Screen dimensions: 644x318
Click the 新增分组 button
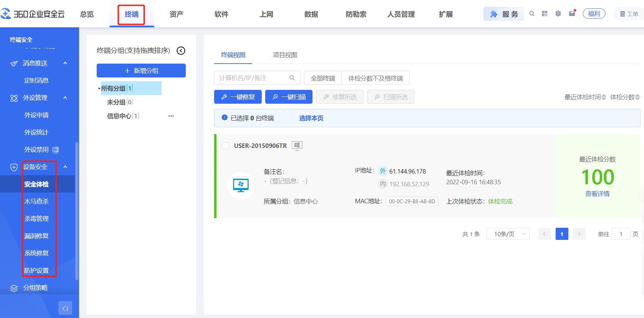pos(141,71)
